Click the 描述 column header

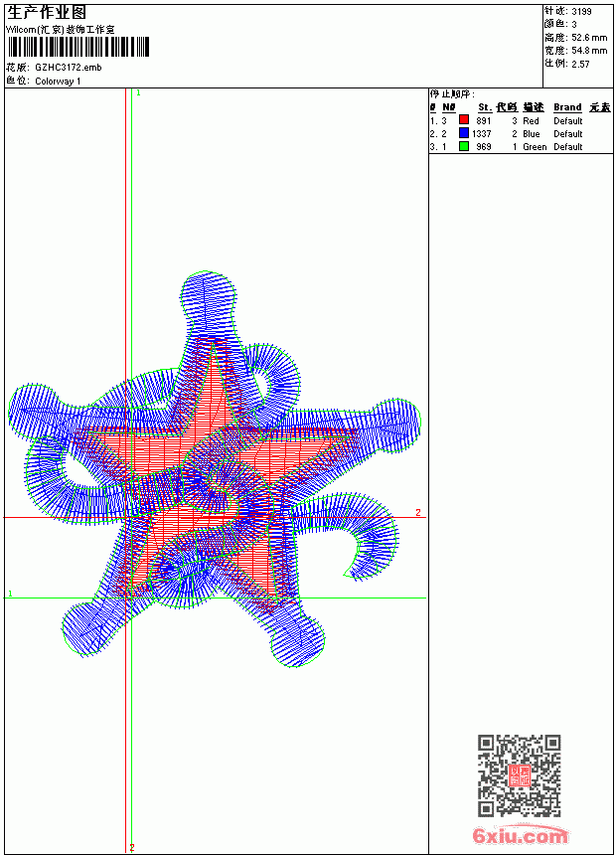click(534, 107)
